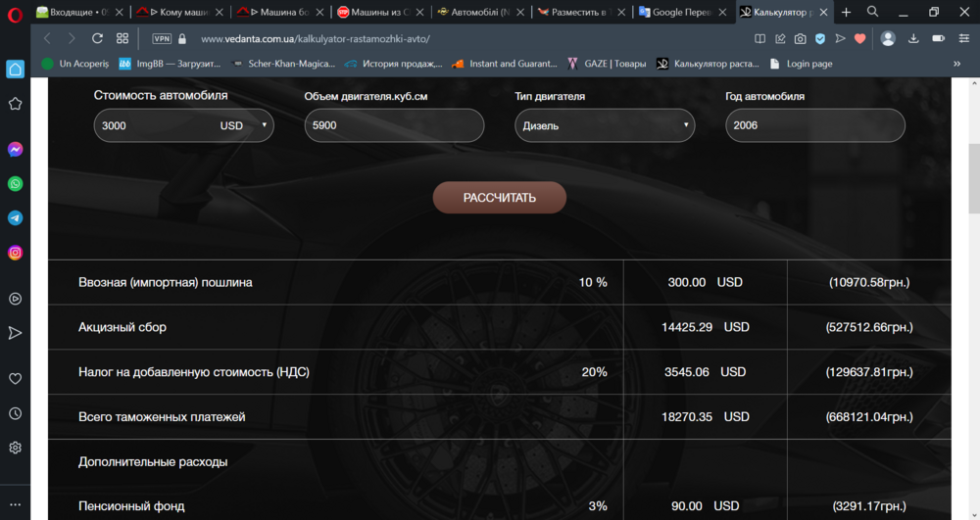This screenshot has height=520, width=980.
Task: Open Speed Dial start page grid
Action: [x=122, y=39]
